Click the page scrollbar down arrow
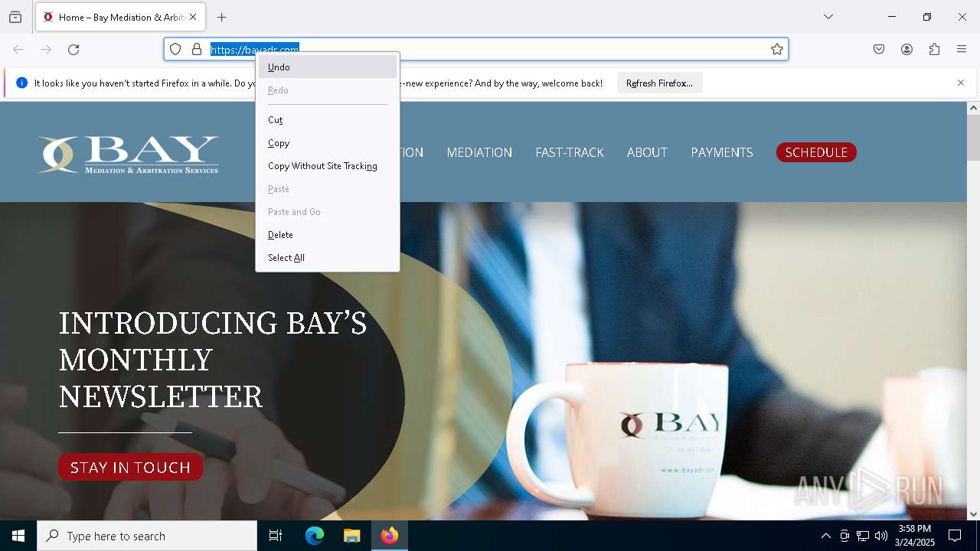 click(x=973, y=514)
